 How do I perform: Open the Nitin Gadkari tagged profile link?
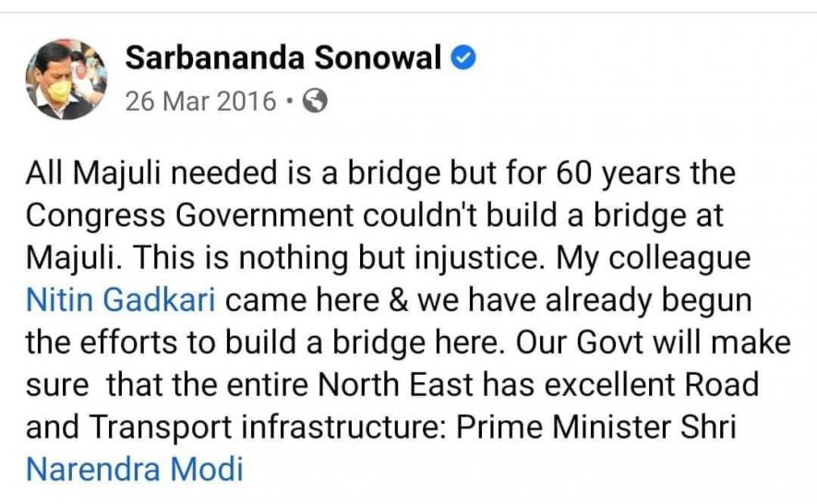tap(122, 300)
